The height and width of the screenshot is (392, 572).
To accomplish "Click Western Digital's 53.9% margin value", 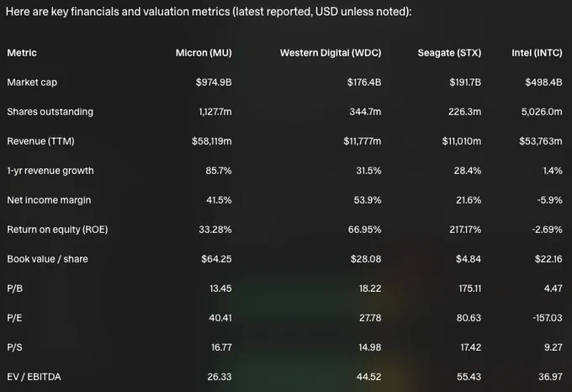I will tap(368, 200).
